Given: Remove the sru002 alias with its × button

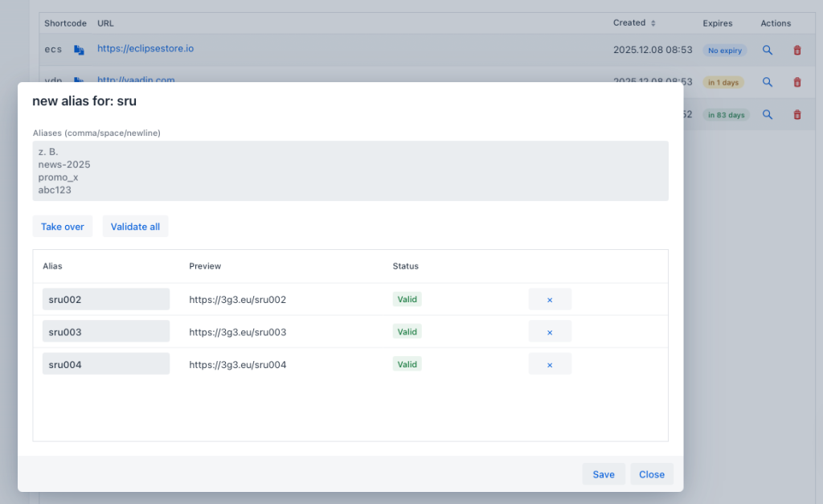Looking at the screenshot, I should tap(550, 298).
